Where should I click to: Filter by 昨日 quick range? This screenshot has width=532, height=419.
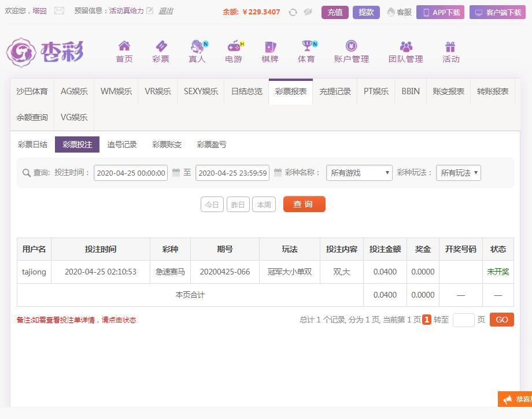point(238,205)
